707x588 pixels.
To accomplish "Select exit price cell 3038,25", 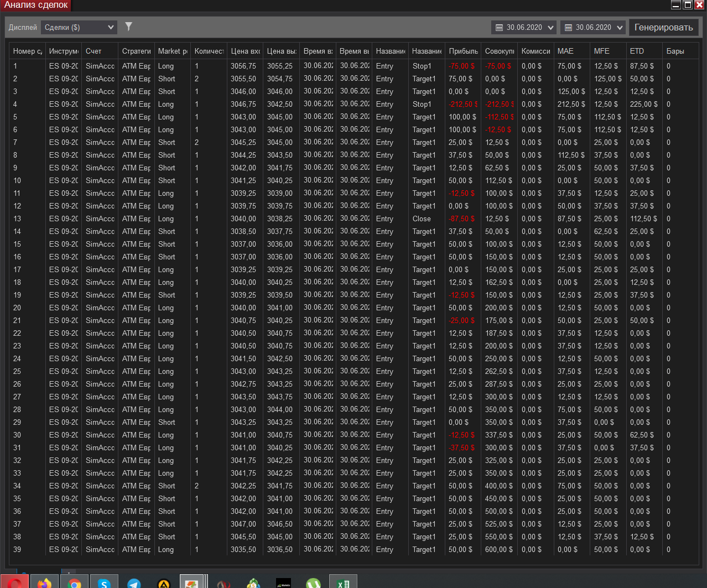I will [280, 218].
